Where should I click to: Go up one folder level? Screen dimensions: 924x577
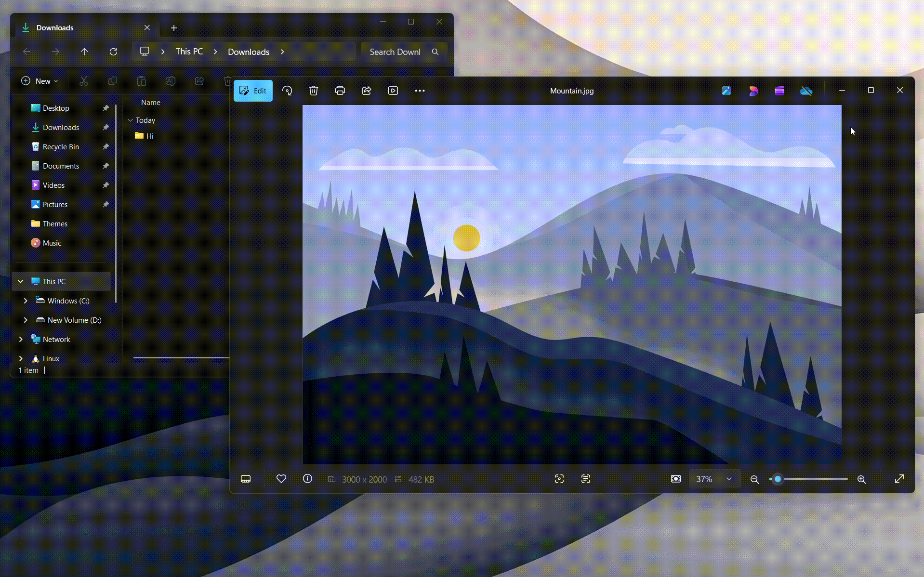point(84,52)
